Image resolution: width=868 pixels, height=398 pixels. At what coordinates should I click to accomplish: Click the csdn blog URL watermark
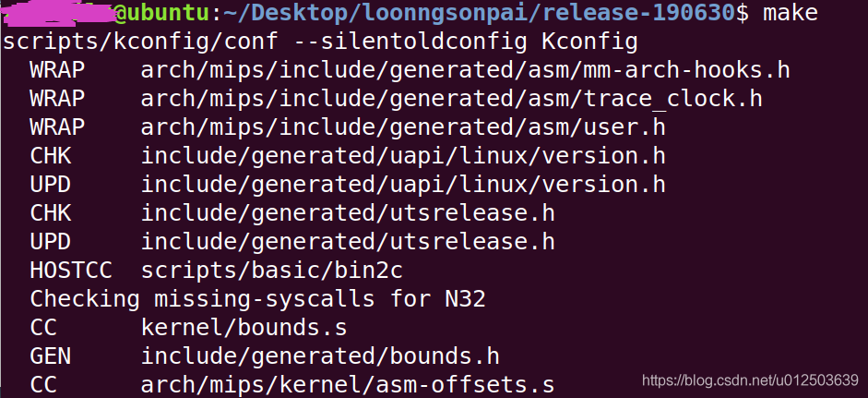(x=750, y=380)
